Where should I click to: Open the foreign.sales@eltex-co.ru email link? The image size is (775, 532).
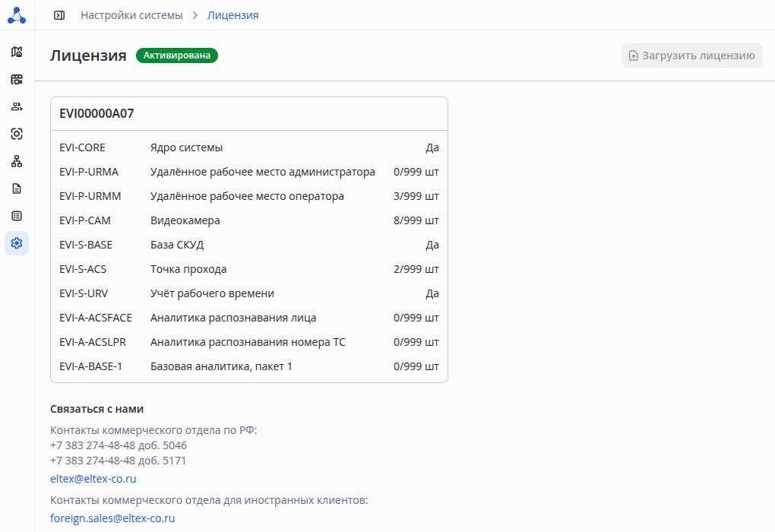tap(112, 518)
